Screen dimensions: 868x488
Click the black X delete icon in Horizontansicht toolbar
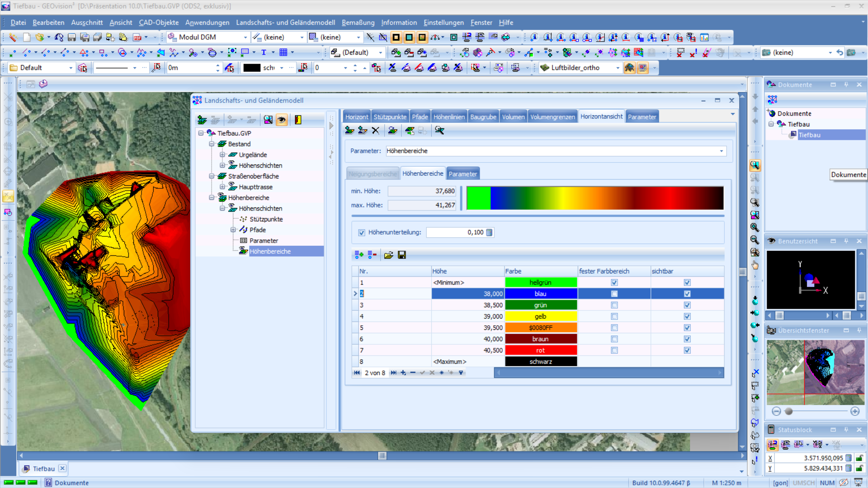(375, 131)
